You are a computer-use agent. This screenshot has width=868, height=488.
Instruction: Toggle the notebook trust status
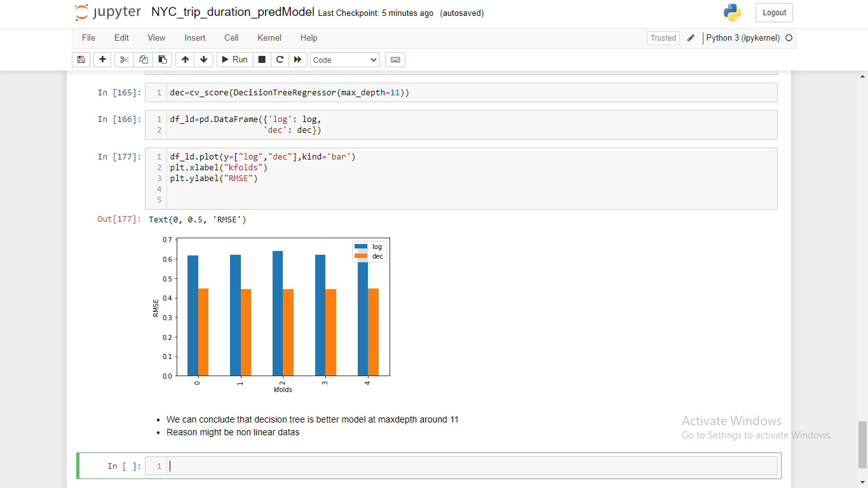point(663,37)
